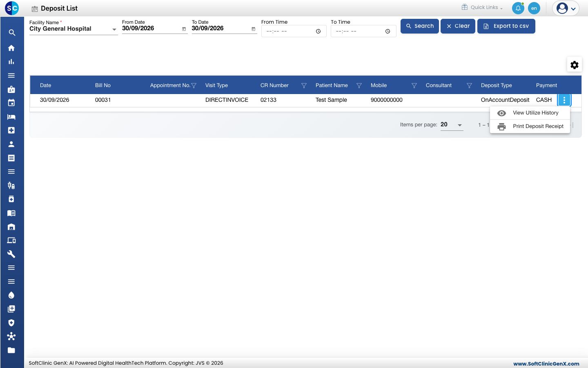Click mobile number 9000000000 cell

click(x=387, y=100)
